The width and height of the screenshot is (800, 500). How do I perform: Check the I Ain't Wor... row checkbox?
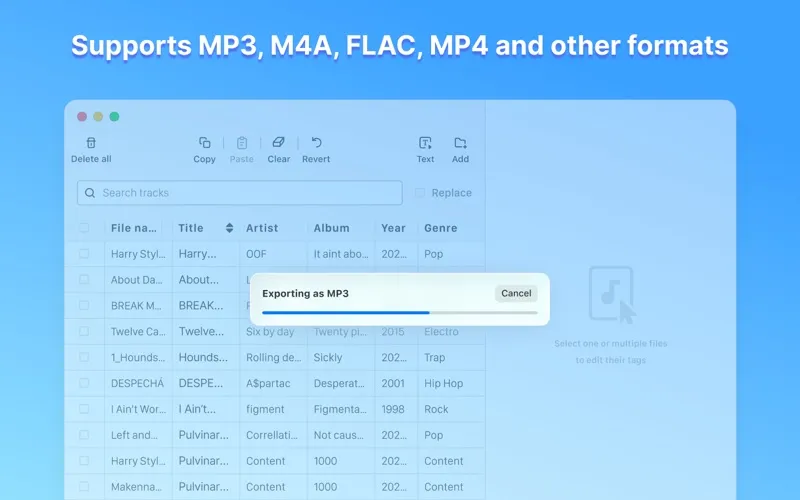(84, 409)
